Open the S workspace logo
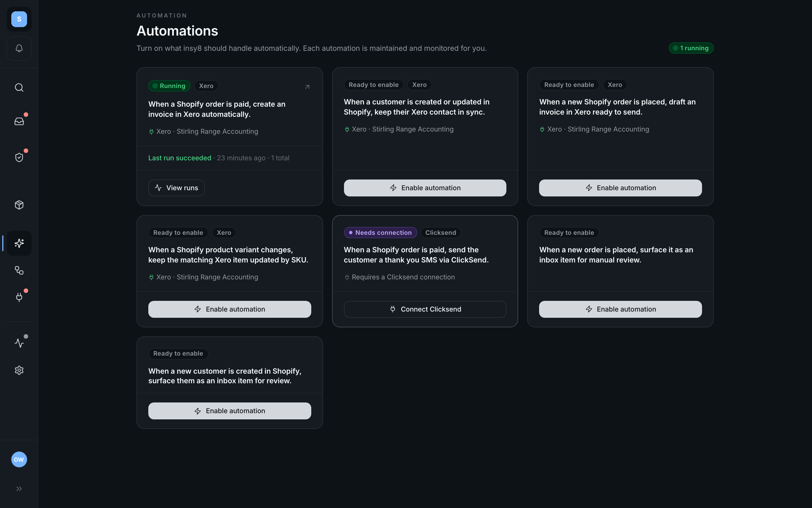This screenshot has height=508, width=812. (19, 19)
